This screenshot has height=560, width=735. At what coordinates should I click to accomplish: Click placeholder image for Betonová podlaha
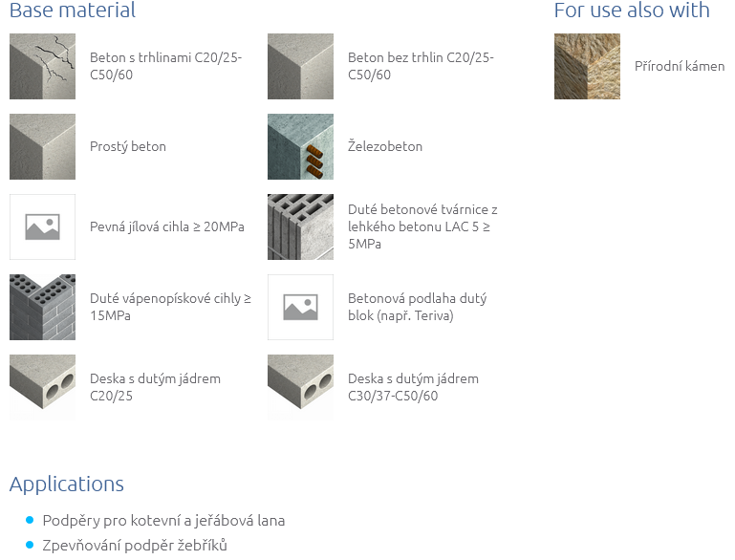click(x=300, y=307)
